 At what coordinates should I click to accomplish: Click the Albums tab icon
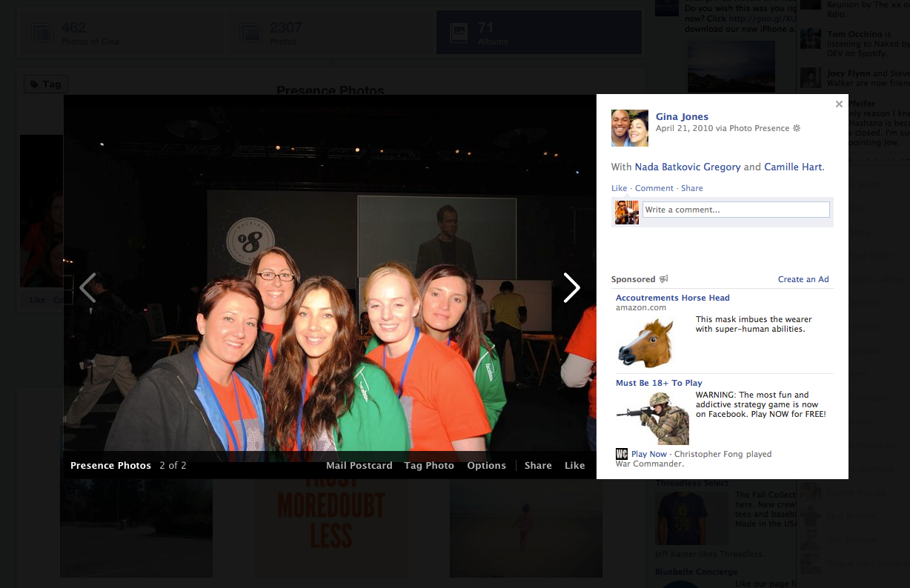pyautogui.click(x=459, y=33)
